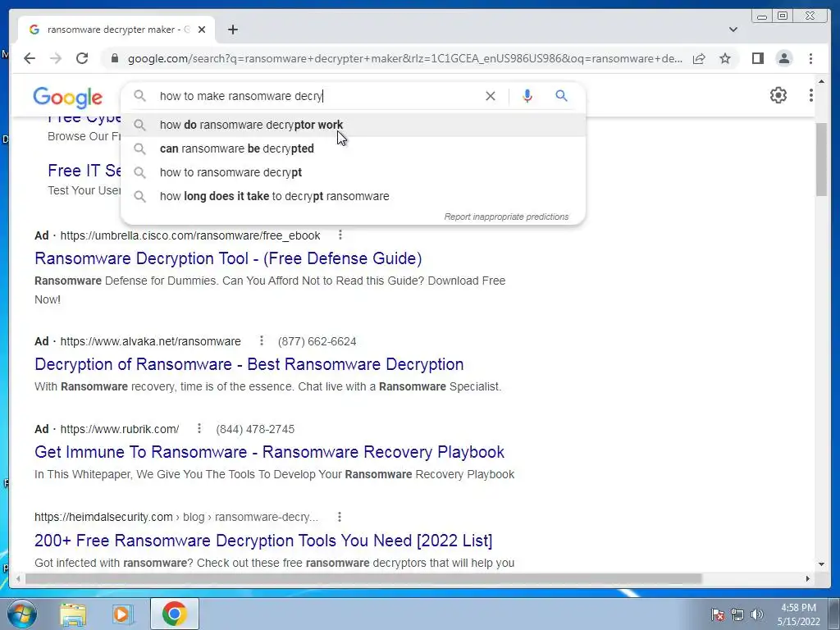The image size is (840, 630).
Task: Choose suggestion 'how to ransomware decrypt'
Action: (x=353, y=172)
